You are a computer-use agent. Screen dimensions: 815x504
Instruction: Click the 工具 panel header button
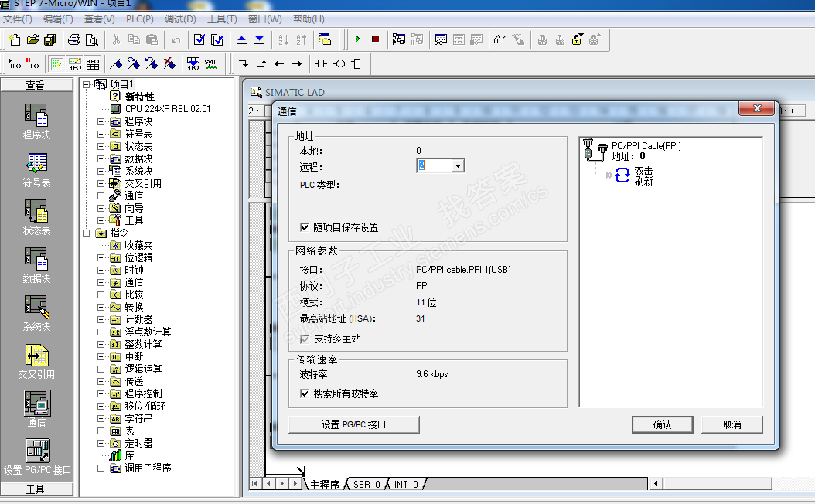click(36, 489)
